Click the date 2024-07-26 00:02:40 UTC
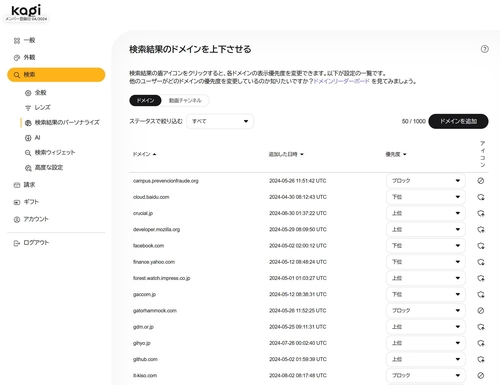Viewport: 500px width, 385px height. pyautogui.click(x=298, y=343)
